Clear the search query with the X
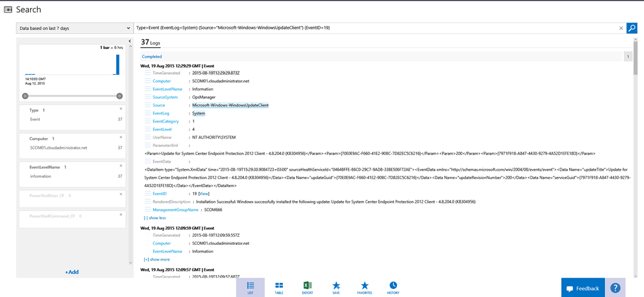The width and height of the screenshot is (644, 297). coord(621,28)
